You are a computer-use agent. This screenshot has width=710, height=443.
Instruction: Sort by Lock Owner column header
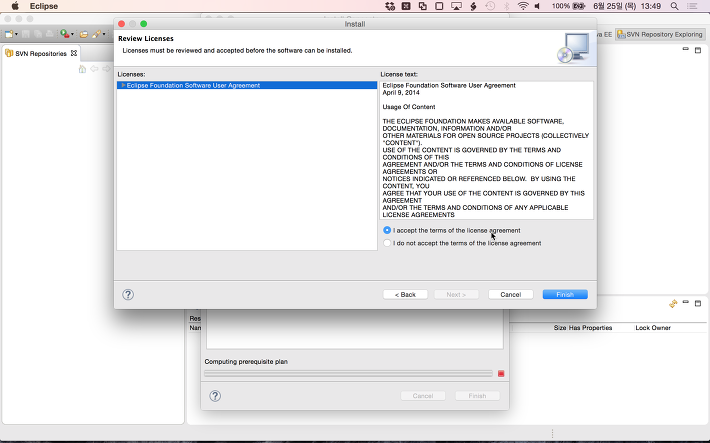pyautogui.click(x=653, y=327)
